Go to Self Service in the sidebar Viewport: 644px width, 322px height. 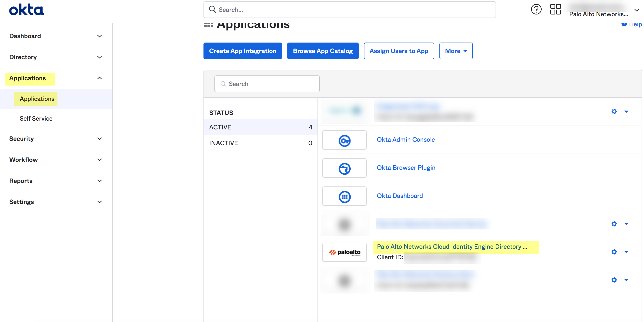(x=36, y=118)
